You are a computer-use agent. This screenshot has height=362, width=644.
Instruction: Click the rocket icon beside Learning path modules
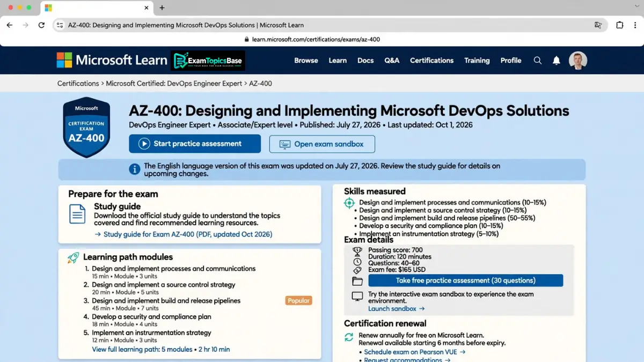coord(73,257)
